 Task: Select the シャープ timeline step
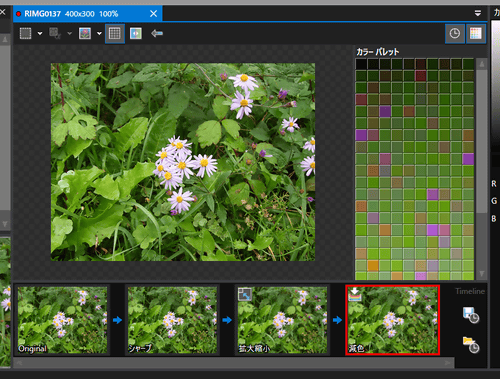click(172, 320)
